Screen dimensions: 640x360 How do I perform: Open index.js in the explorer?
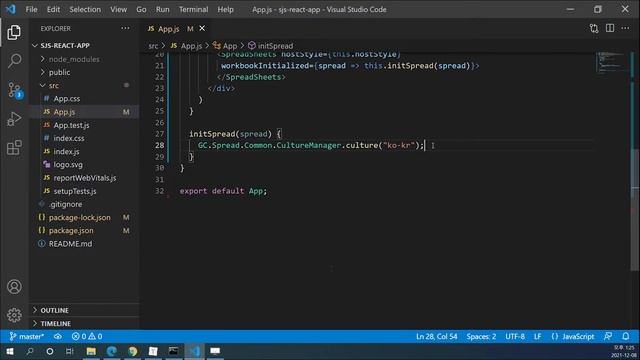tap(67, 151)
